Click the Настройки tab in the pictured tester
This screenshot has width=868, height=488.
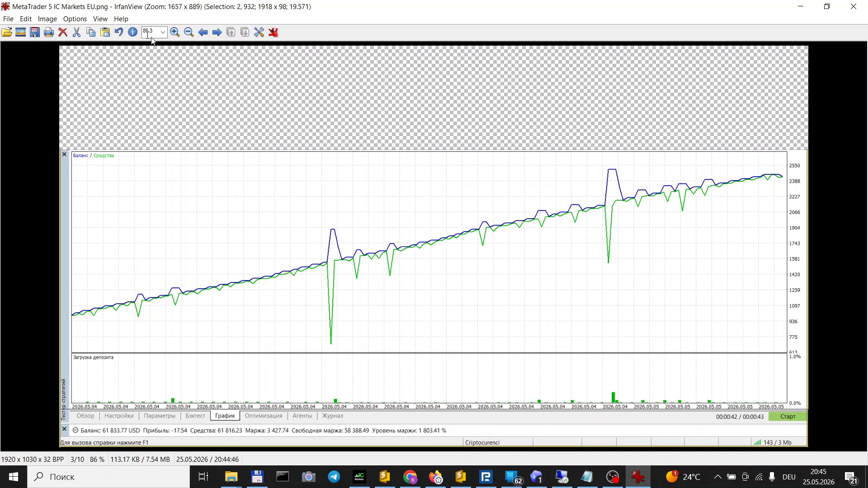[119, 416]
